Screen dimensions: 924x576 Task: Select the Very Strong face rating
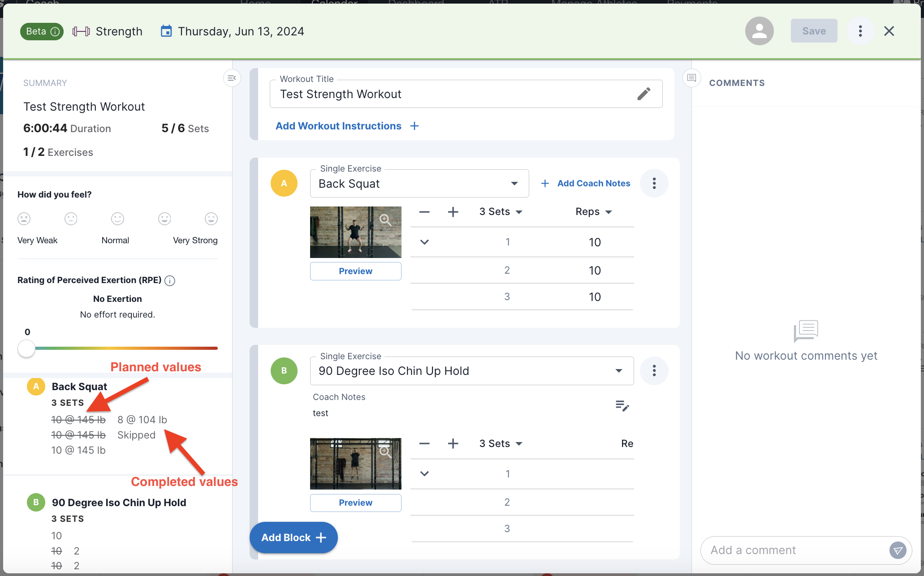(x=211, y=219)
